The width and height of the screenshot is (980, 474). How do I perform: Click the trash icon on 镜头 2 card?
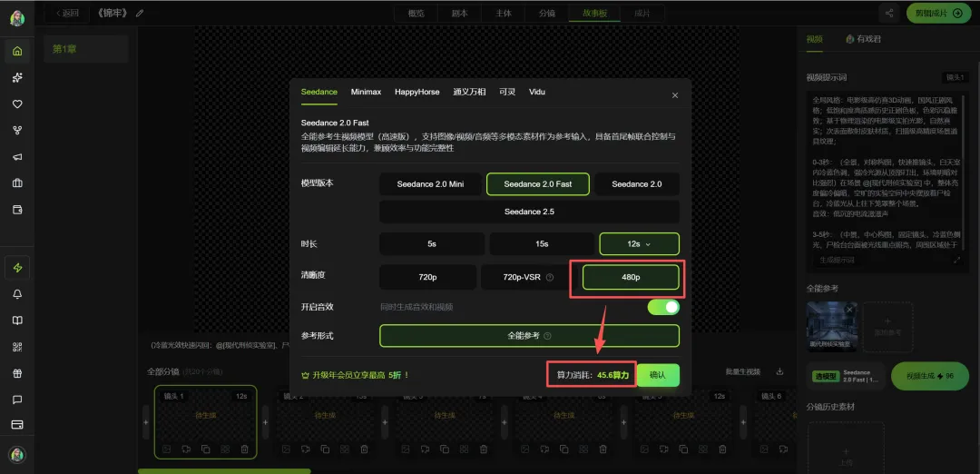[x=364, y=449]
